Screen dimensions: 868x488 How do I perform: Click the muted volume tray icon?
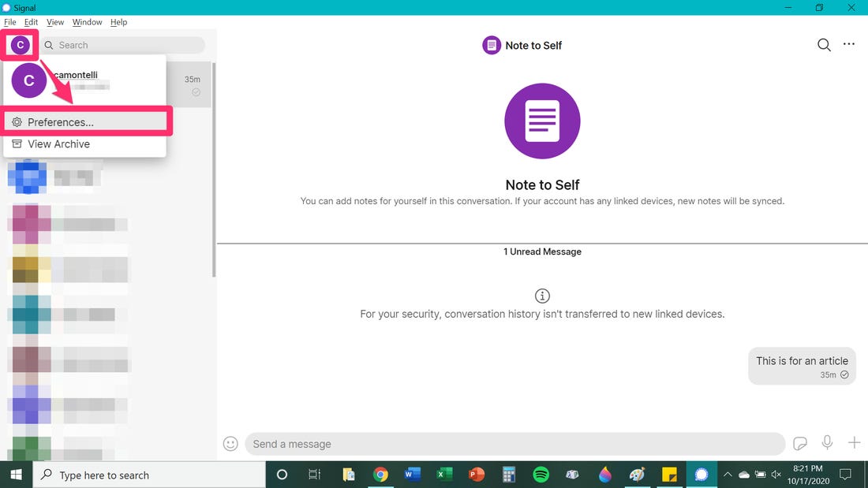776,474
